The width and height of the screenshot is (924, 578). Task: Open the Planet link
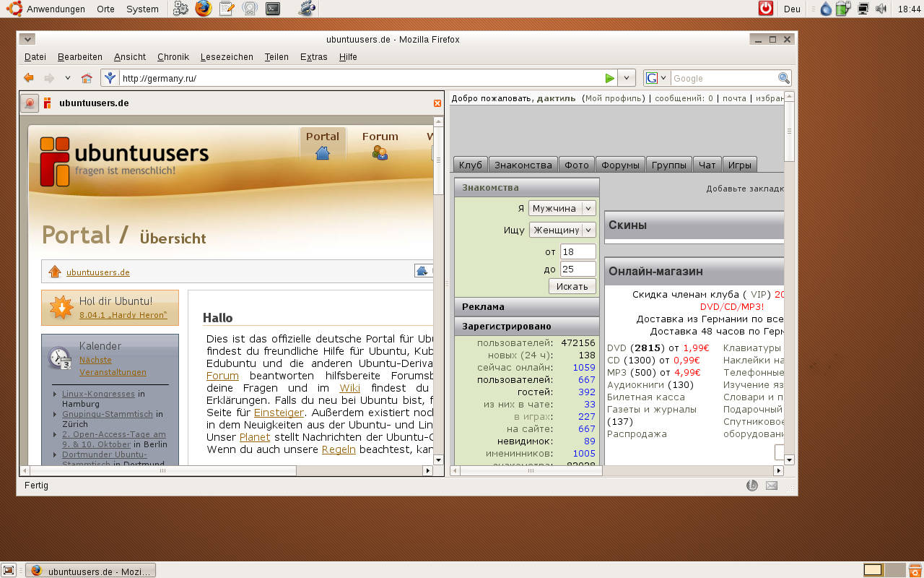click(x=255, y=437)
